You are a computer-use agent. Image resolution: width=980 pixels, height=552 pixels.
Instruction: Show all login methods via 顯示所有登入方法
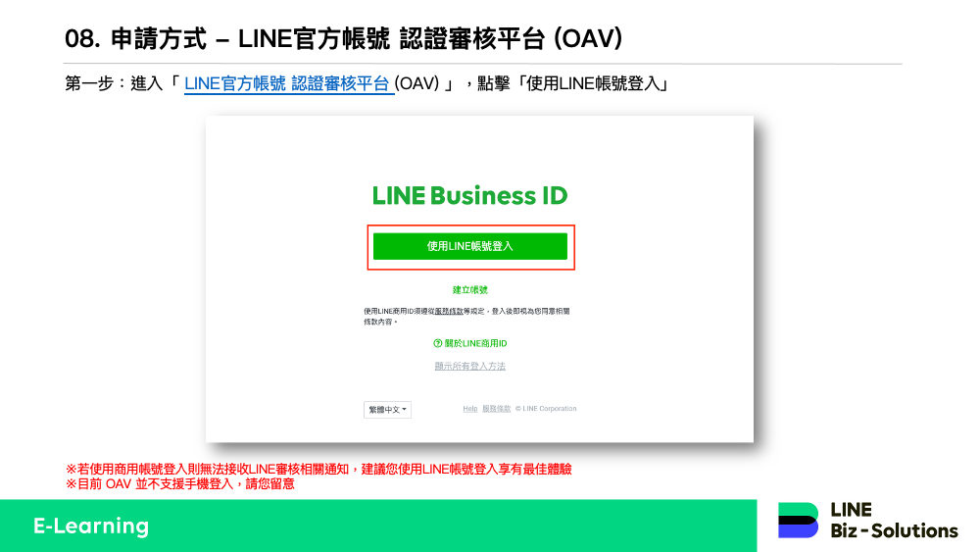(x=470, y=367)
